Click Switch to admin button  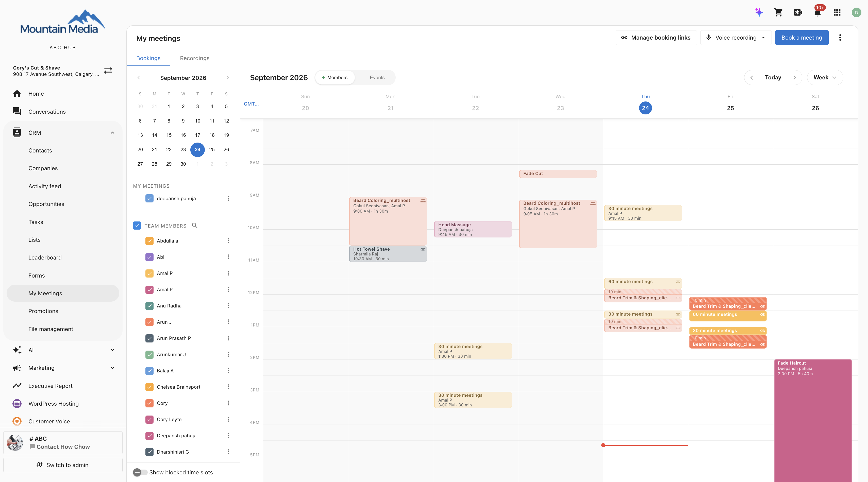click(63, 465)
